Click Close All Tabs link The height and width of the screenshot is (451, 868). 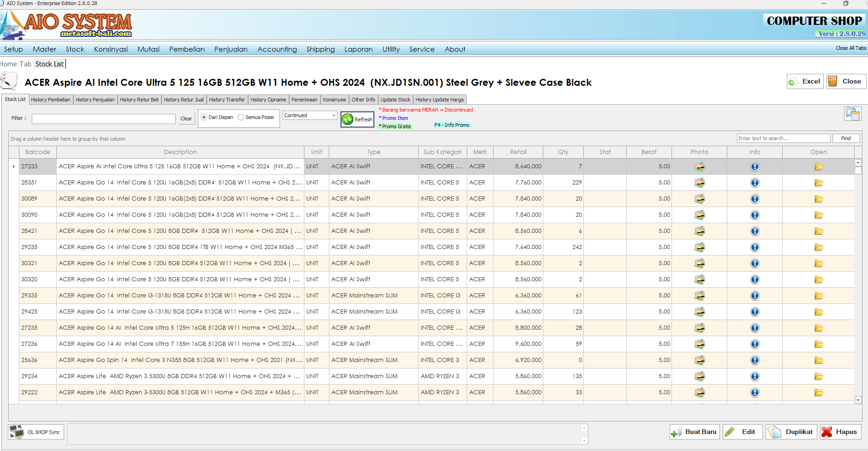pos(851,48)
